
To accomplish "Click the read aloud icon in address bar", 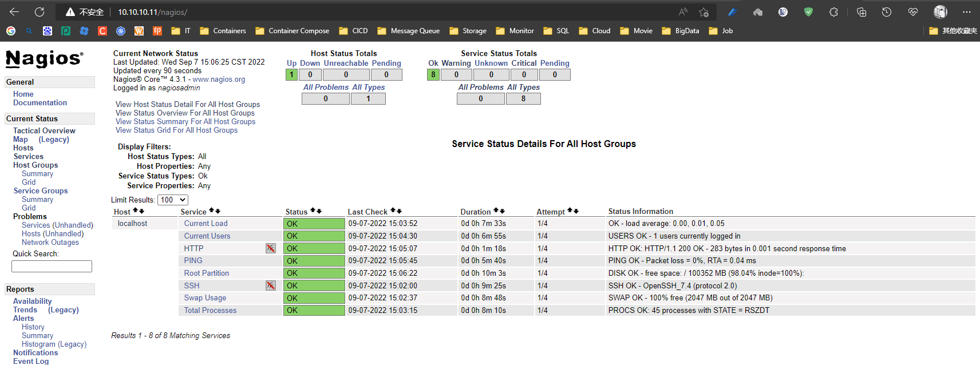I will point(683,12).
